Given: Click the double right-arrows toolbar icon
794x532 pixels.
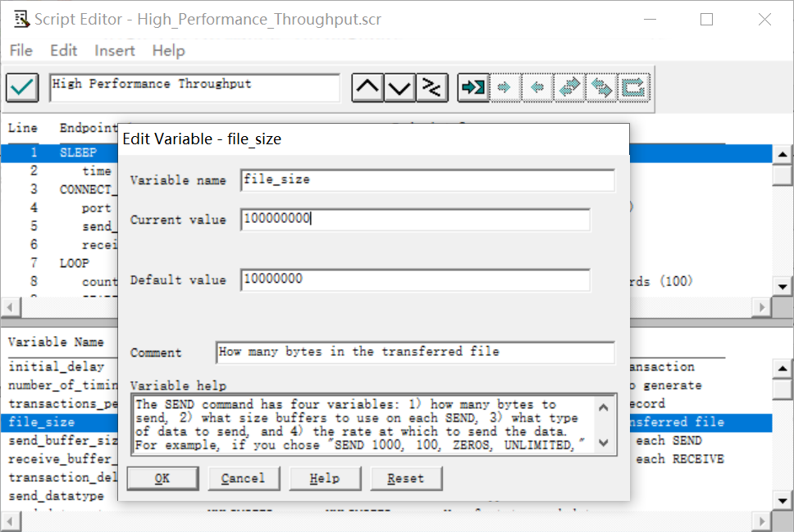Looking at the screenshot, I should (569, 88).
